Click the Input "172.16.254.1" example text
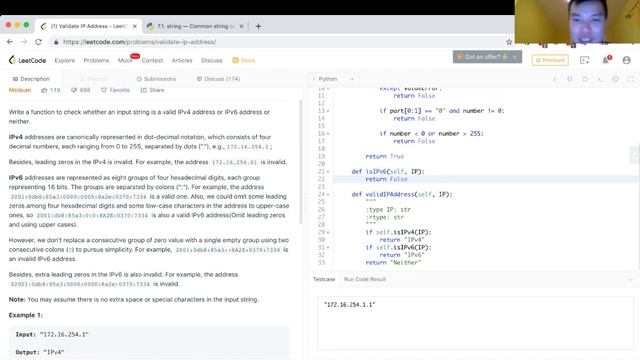Viewport: 640px width, 360px height. [52, 334]
